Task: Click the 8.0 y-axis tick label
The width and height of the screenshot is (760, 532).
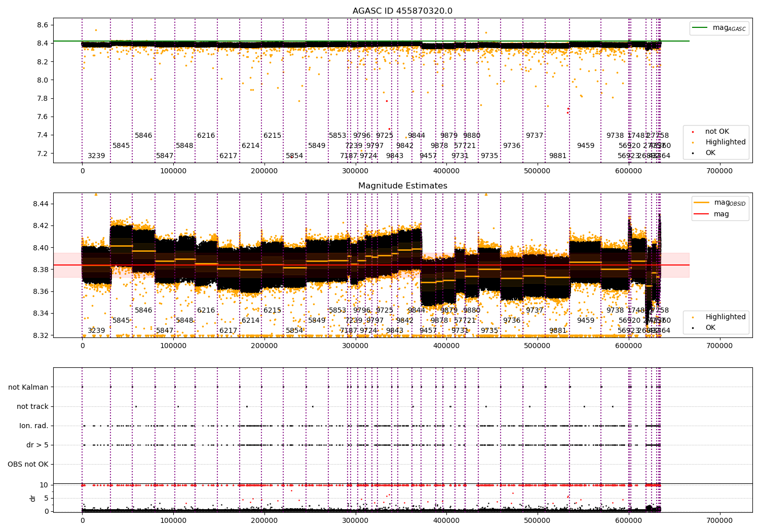Action: 43,80
